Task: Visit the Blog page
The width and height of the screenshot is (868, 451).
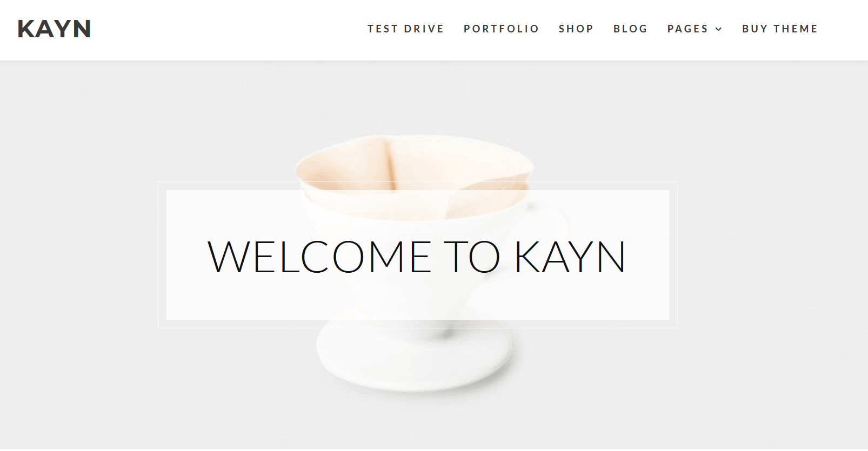Action: tap(630, 29)
